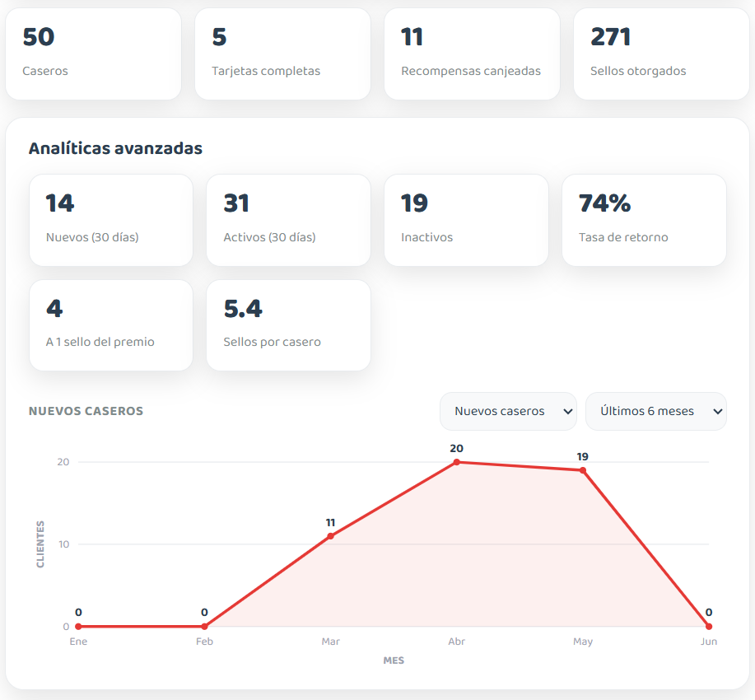755x700 pixels.
Task: Click the Analíticas avanzadas heading
Action: click(x=115, y=148)
